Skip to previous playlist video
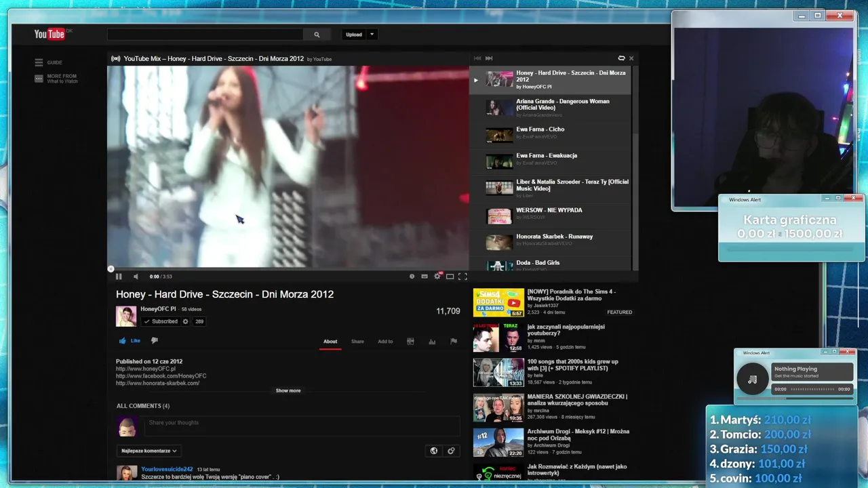 pyautogui.click(x=477, y=58)
